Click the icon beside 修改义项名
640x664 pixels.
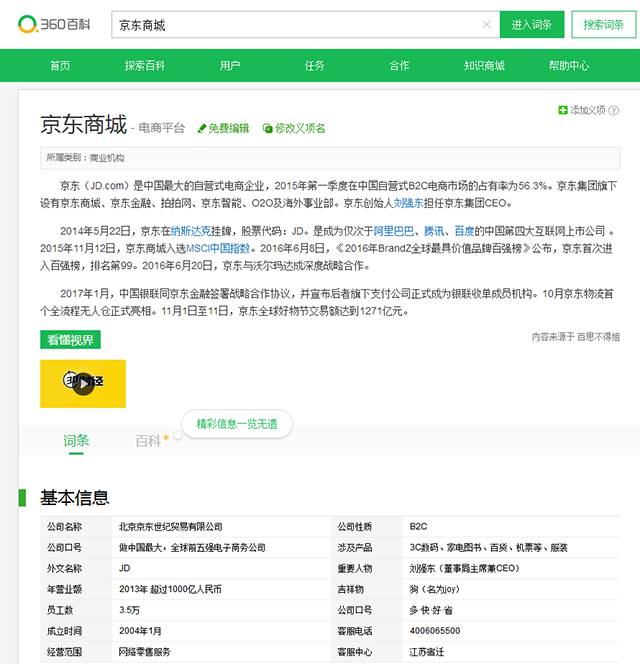pos(267,128)
